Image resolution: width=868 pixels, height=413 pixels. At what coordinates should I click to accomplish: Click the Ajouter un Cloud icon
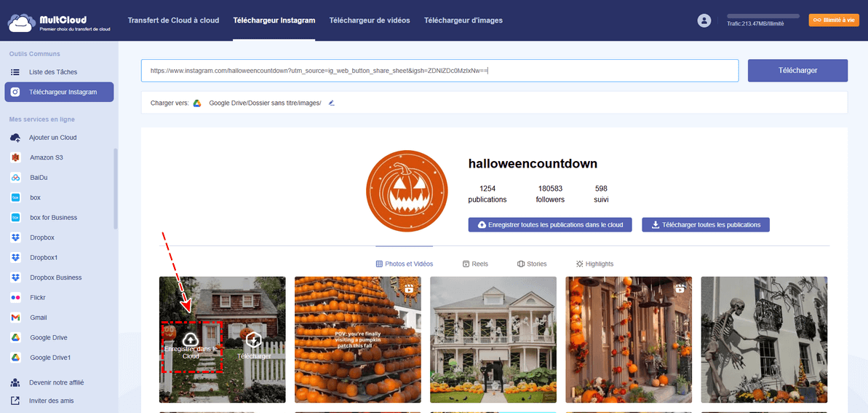click(15, 138)
